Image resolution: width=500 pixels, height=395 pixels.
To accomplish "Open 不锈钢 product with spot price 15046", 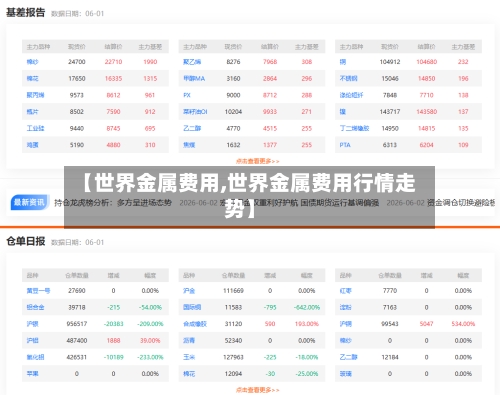I will pyautogui.click(x=348, y=78).
